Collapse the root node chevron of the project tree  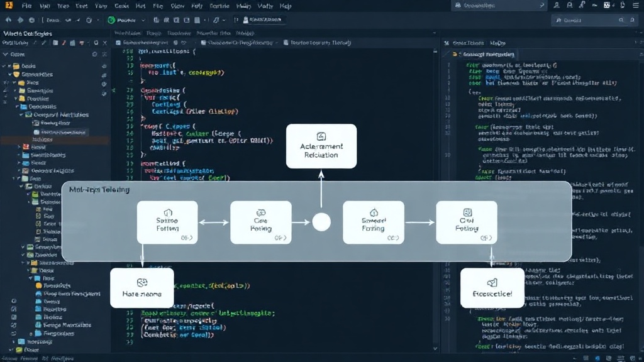5,54
